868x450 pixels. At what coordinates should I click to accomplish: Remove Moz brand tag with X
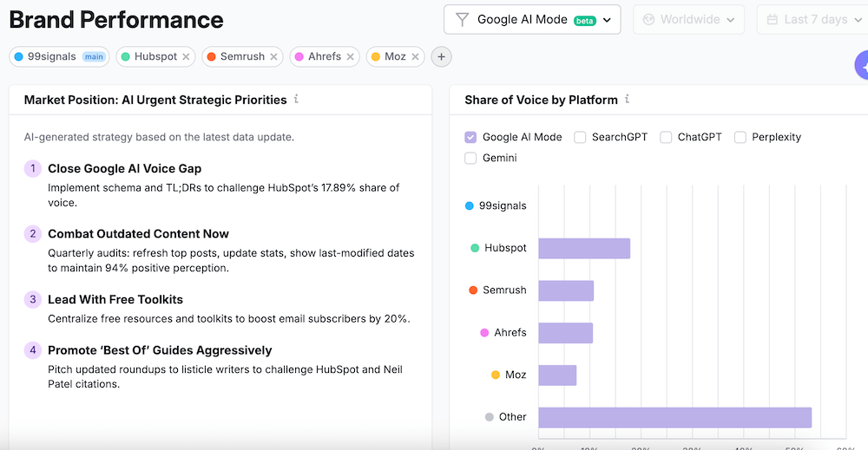415,57
